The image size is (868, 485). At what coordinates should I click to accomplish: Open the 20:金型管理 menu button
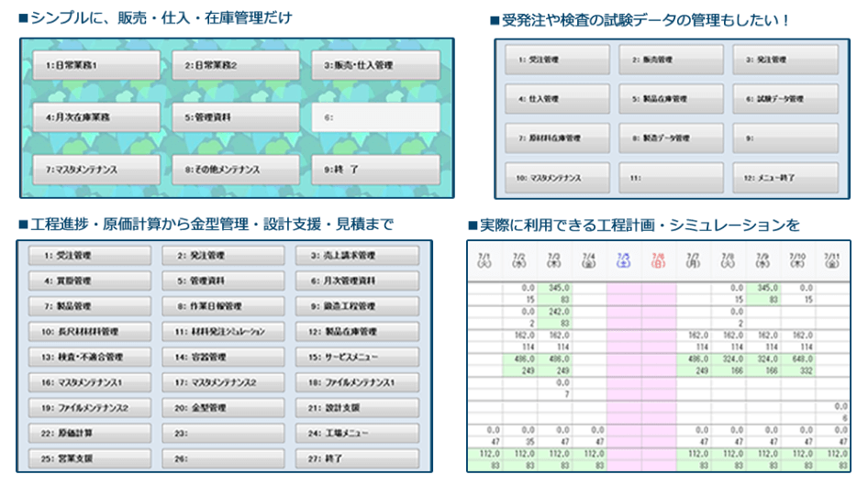click(223, 407)
